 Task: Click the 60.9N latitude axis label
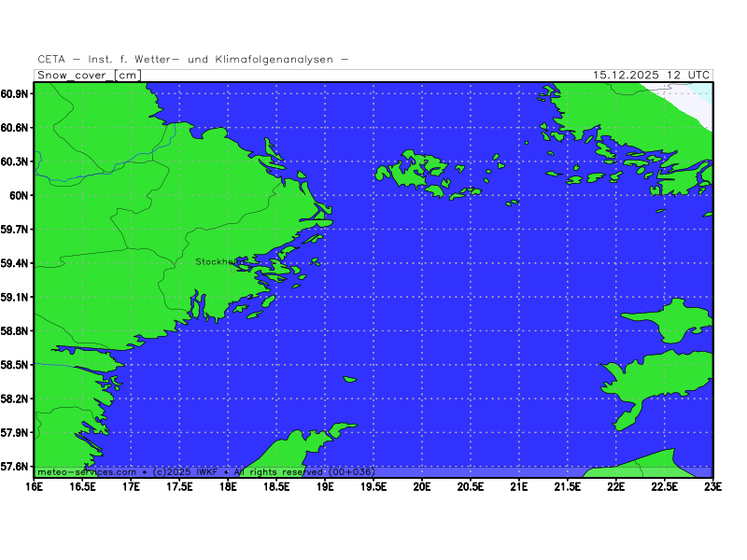(x=16, y=94)
